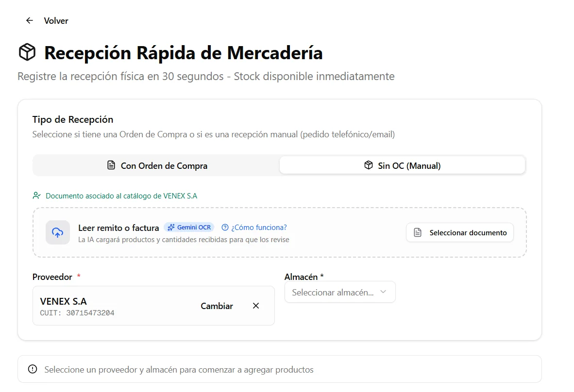Click the VENEX S.A supplier name
574x392 pixels.
coord(63,301)
